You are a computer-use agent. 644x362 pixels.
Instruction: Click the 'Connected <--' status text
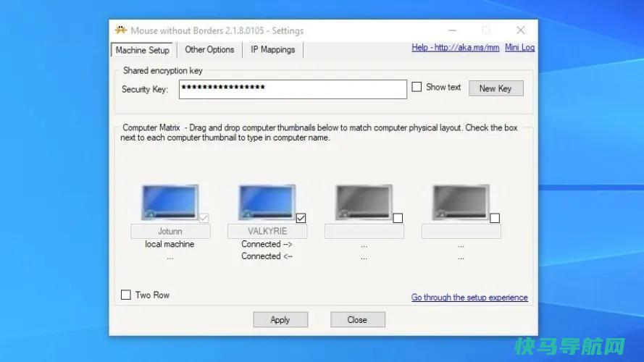point(267,256)
